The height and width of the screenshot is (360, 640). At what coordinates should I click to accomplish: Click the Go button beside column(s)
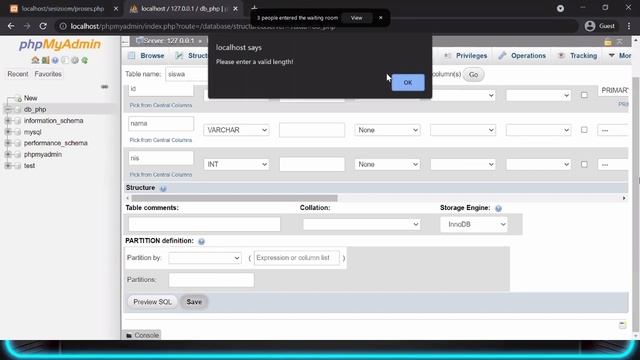473,75
